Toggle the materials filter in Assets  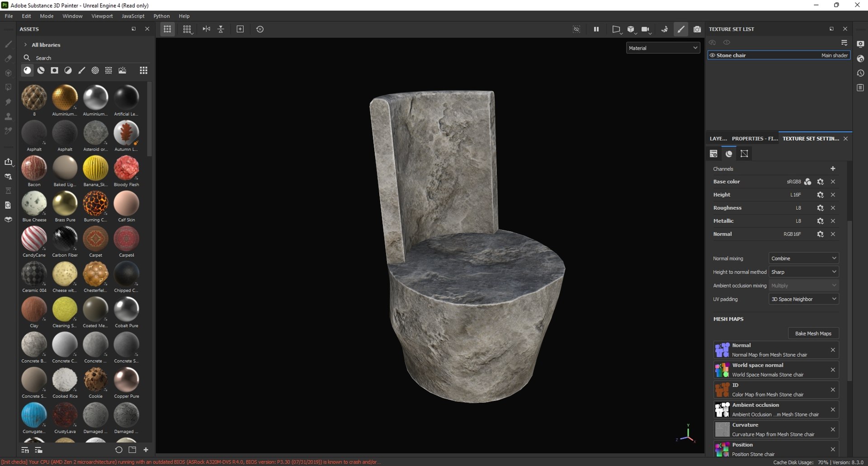27,71
